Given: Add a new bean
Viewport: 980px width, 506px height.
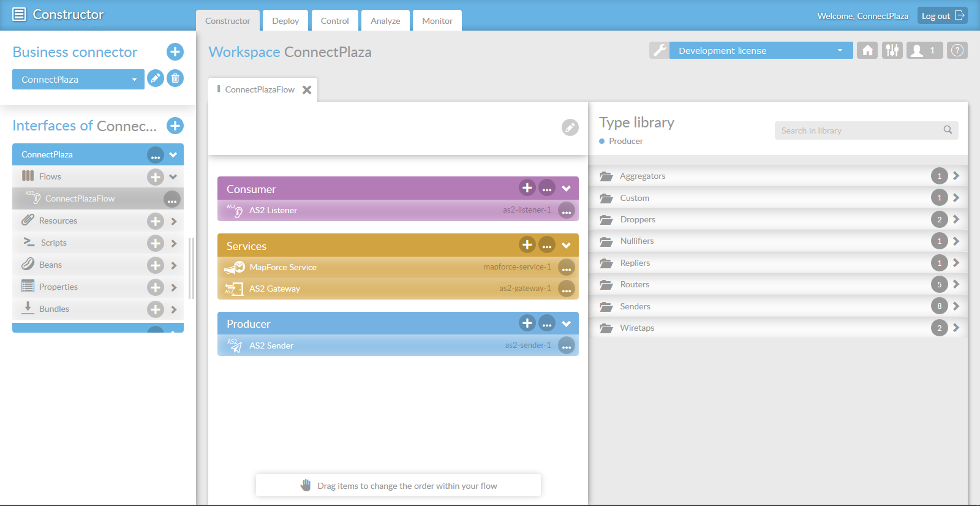Looking at the screenshot, I should coord(156,265).
